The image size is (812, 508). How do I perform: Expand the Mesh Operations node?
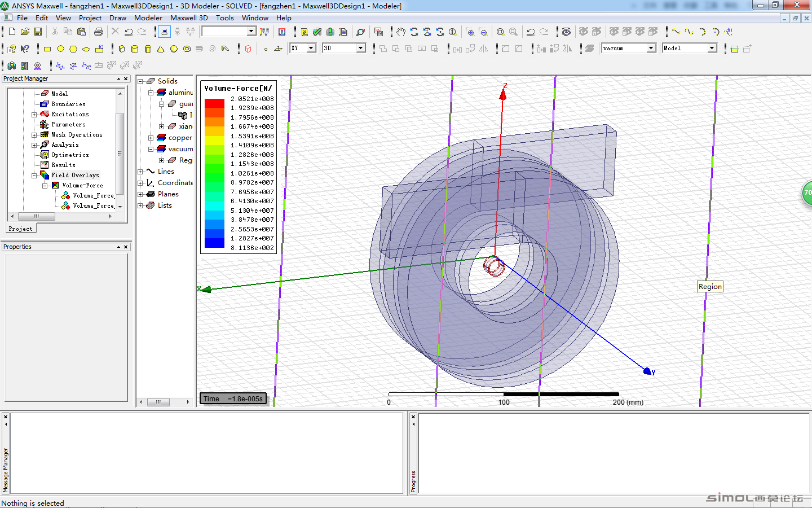[x=34, y=135]
